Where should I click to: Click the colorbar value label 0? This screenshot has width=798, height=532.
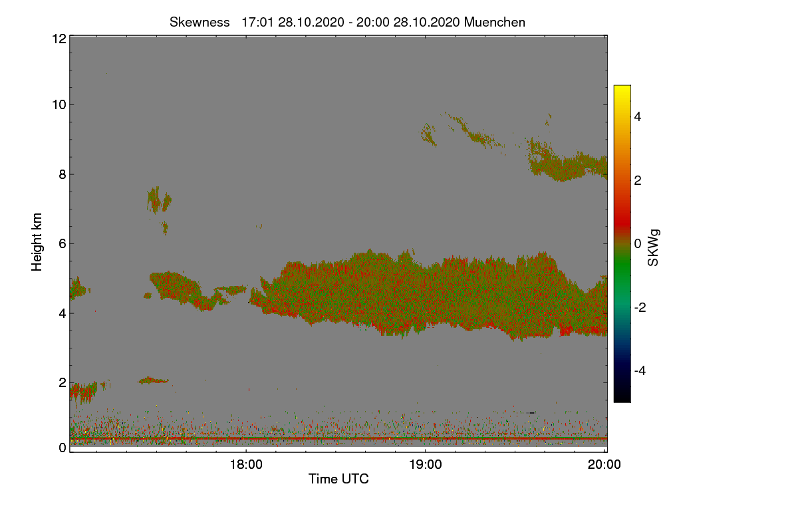(639, 243)
